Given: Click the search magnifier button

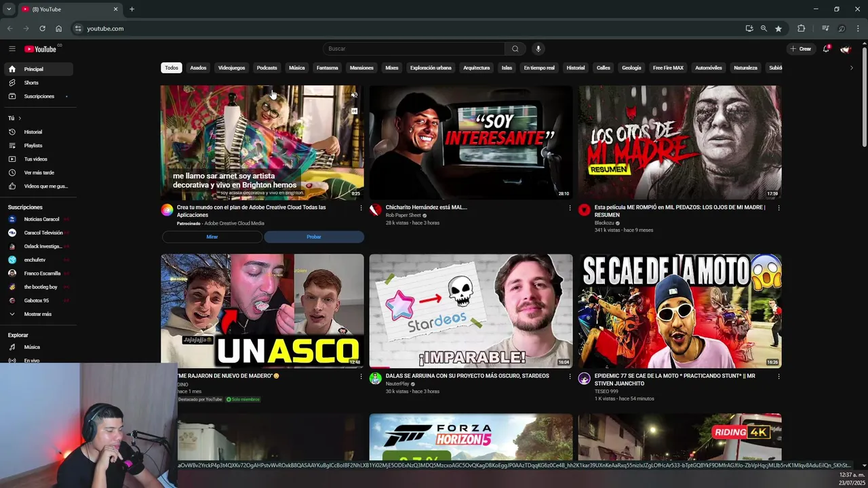Looking at the screenshot, I should (x=515, y=49).
